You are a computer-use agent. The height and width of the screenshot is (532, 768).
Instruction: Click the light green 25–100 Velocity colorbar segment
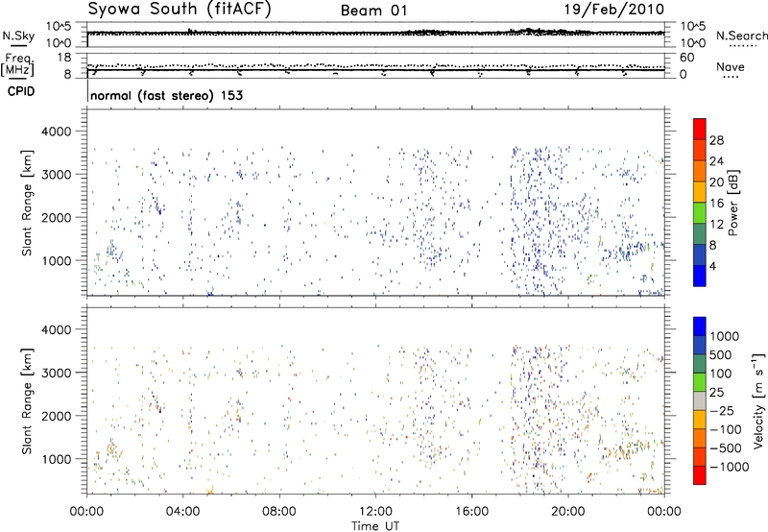tap(700, 382)
